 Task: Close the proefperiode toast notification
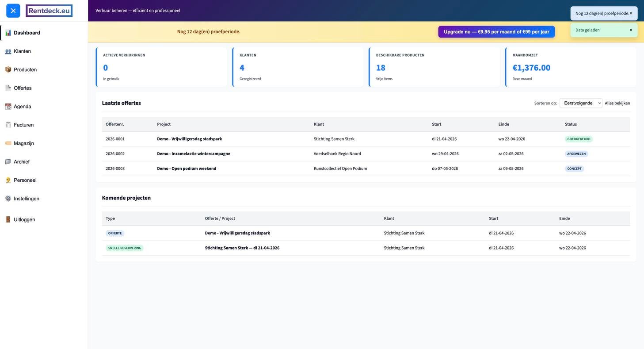tap(631, 13)
